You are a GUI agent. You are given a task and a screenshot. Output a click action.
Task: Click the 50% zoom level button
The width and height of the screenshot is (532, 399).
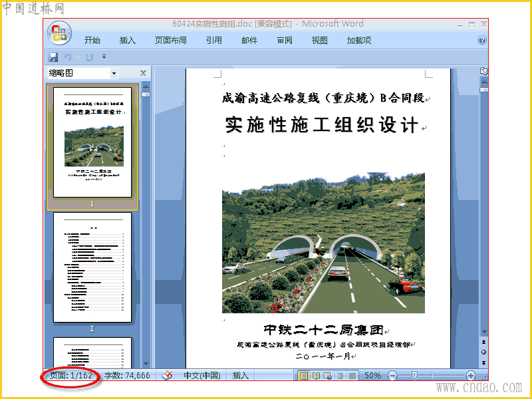[x=372, y=376]
